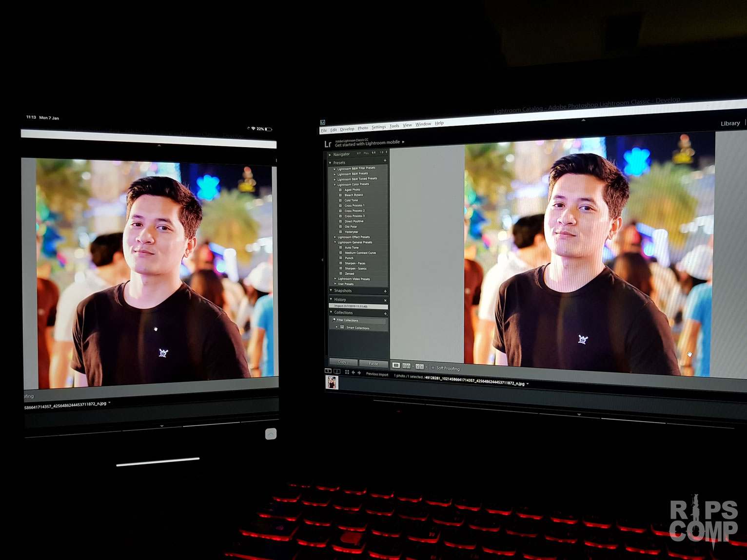Viewport: 747px width, 560px height.
Task: Click the Paste button
Action: [373, 364]
